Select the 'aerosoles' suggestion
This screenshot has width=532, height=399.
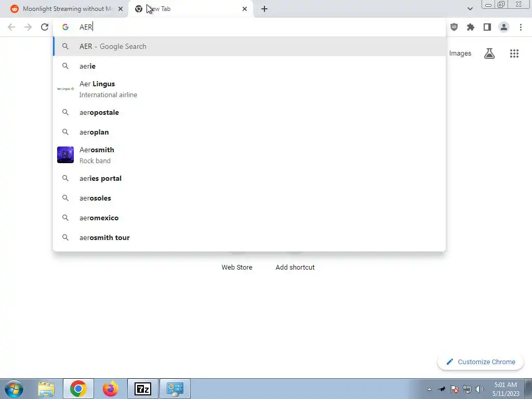(249, 198)
